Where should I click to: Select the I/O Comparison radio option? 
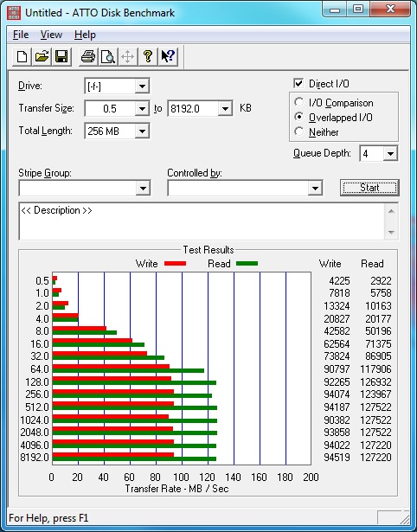(x=299, y=102)
